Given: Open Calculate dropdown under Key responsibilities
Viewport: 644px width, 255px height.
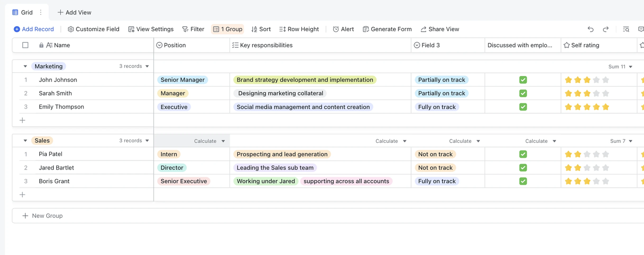Looking at the screenshot, I should click(x=391, y=141).
